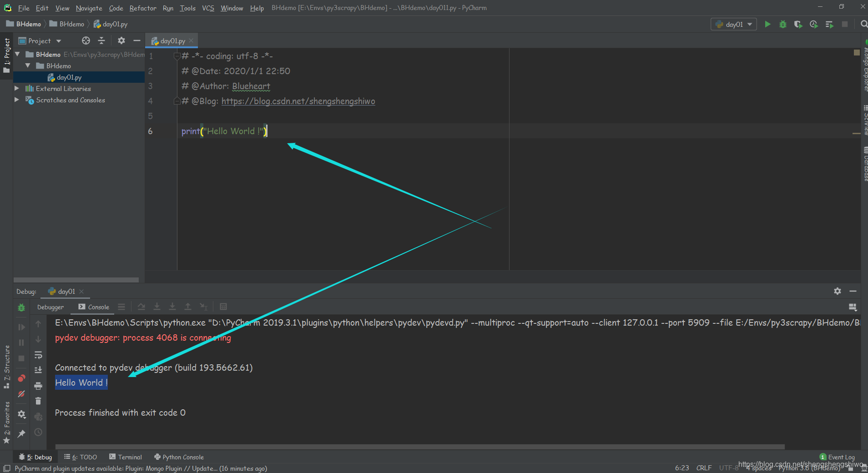Collapse the inner BHdemo folder
Screen dimensions: 868x473
coord(28,65)
